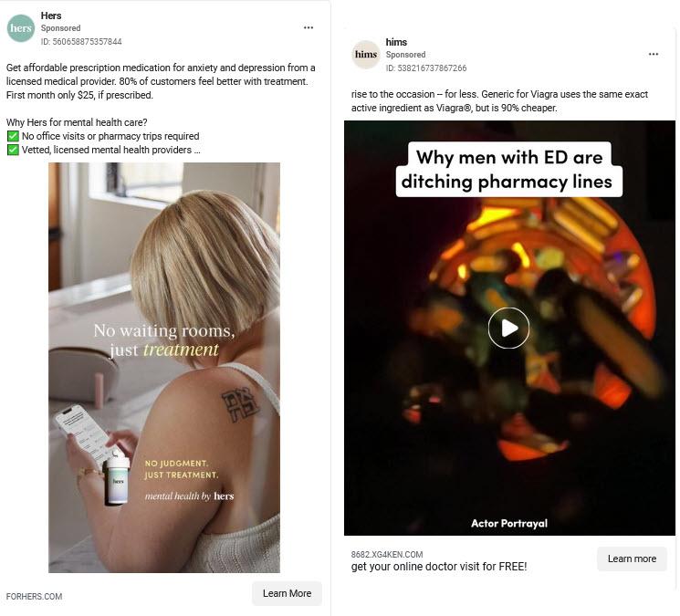This screenshot has height=616, width=680.
Task: Open the Hers ad image
Action: tap(164, 368)
